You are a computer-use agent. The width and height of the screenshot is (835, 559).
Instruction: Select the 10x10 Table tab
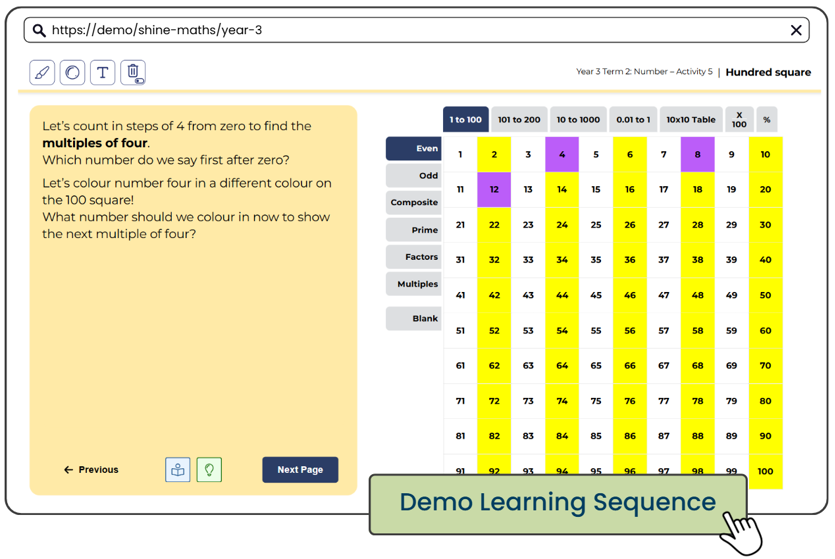(691, 120)
